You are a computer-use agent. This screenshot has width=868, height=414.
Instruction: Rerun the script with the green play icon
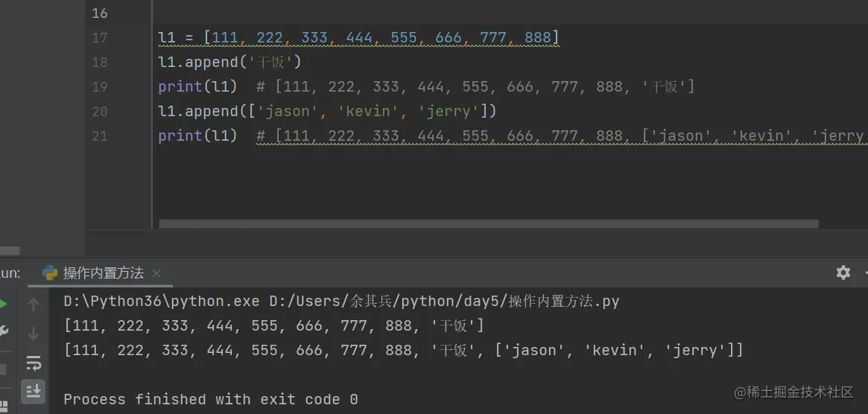pos(3,304)
